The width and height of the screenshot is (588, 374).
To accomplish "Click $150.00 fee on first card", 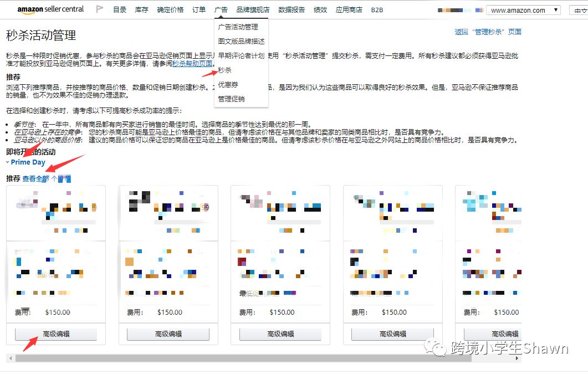I will [x=58, y=312].
